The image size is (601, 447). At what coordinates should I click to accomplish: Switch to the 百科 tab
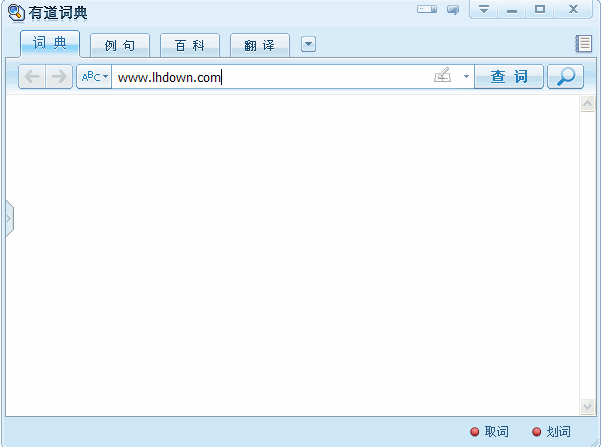(x=190, y=46)
